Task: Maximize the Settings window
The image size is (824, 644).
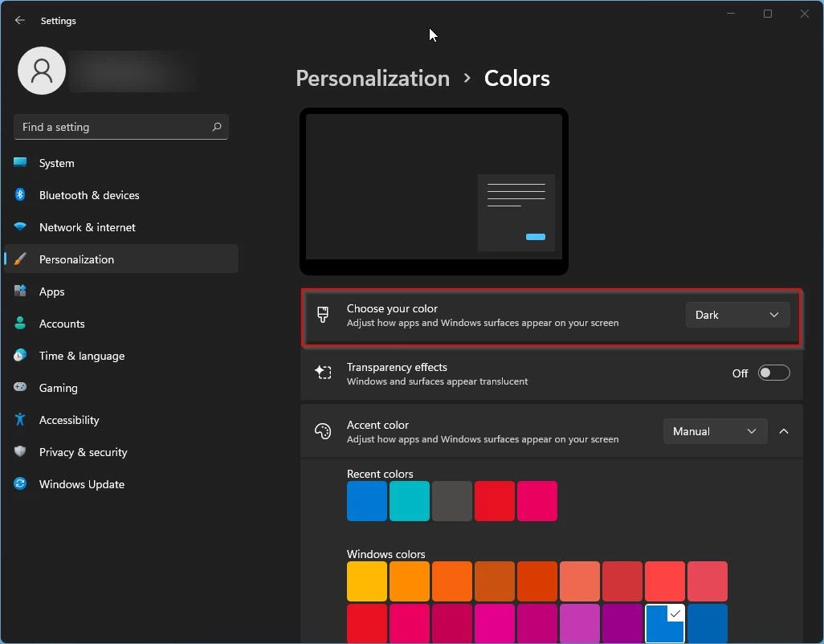Action: click(x=768, y=14)
